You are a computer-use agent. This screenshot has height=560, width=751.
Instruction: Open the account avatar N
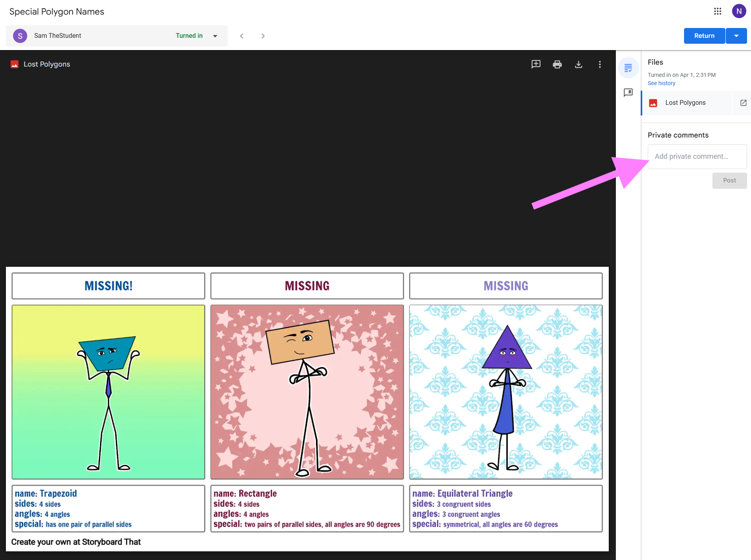(x=739, y=11)
